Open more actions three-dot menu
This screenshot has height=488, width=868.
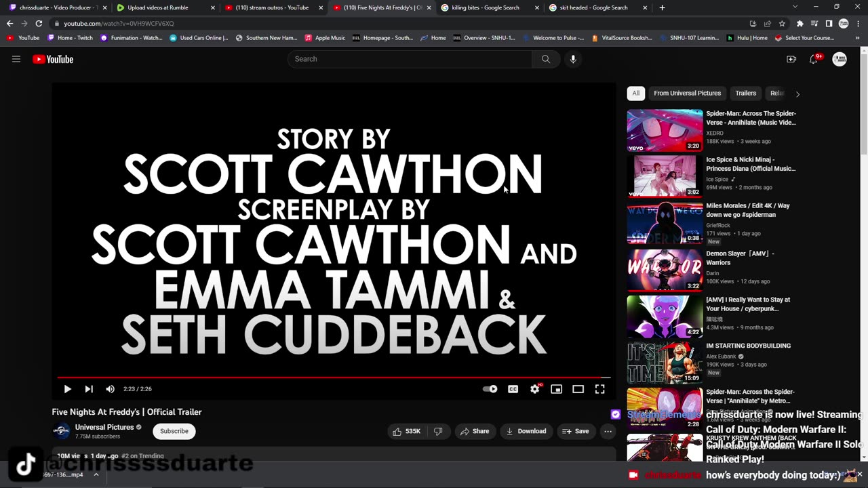pyautogui.click(x=608, y=431)
